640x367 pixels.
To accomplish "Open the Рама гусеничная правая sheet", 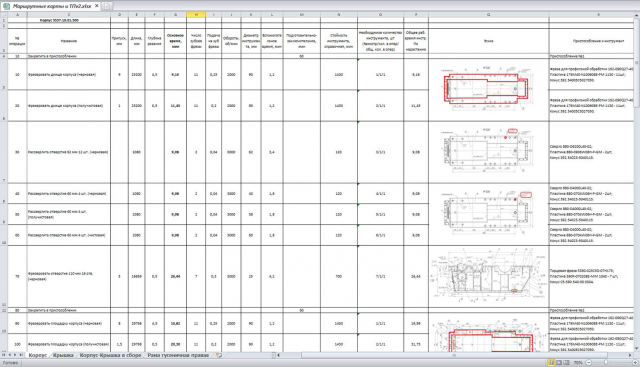I will coord(178,355).
